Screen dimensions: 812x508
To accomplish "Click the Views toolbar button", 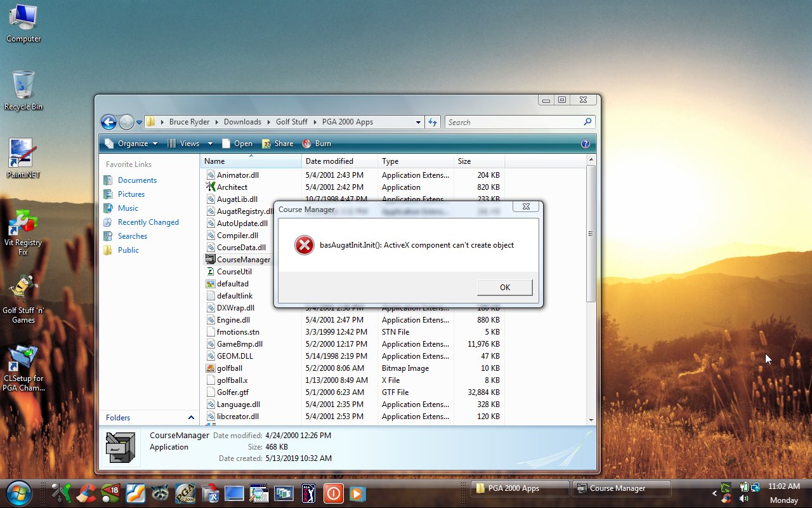I will click(x=184, y=144).
